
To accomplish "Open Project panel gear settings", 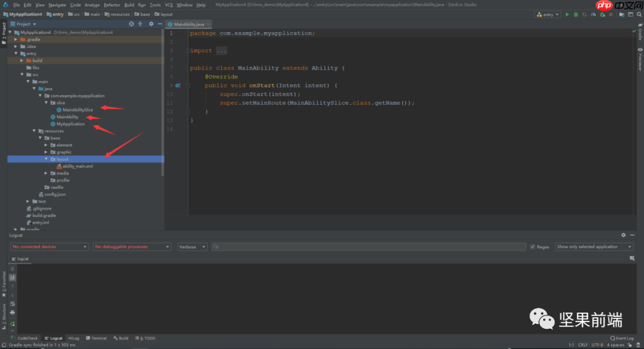I will [151, 24].
